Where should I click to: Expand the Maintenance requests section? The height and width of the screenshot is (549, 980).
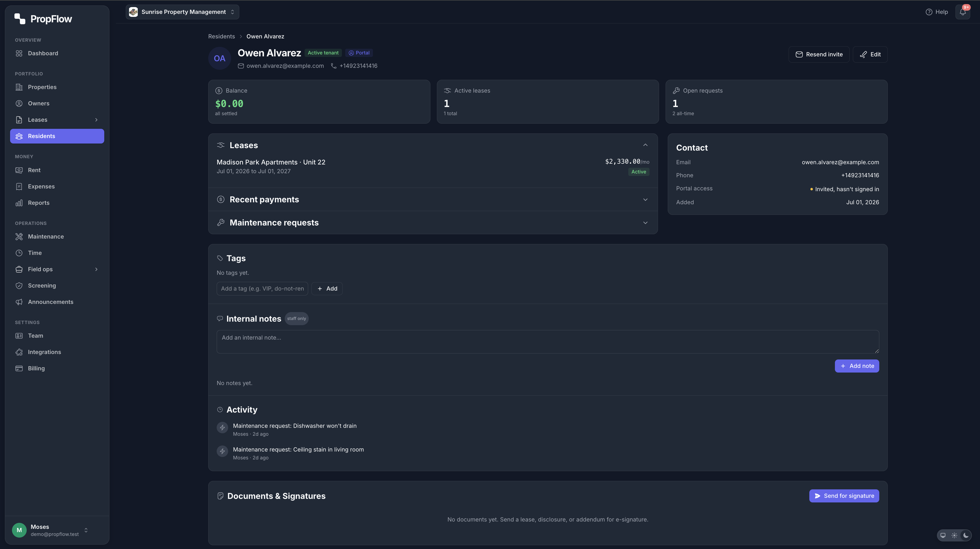pos(645,222)
